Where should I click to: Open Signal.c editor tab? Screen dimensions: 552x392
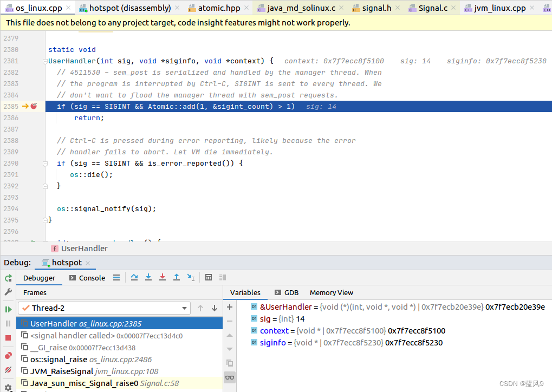(x=433, y=8)
